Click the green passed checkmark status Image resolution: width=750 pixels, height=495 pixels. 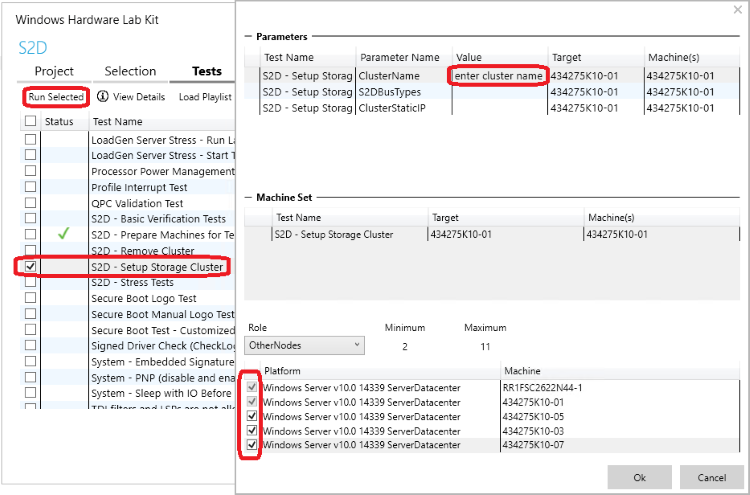(x=63, y=234)
